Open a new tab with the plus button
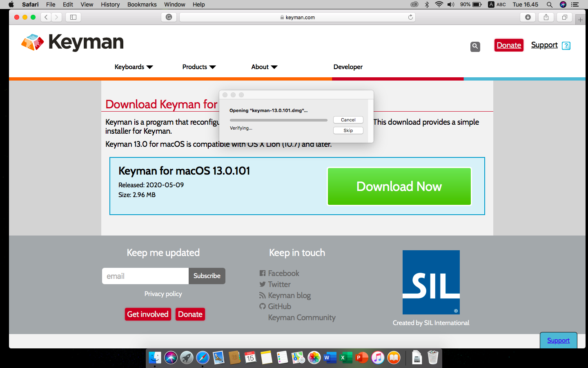 pyautogui.click(x=580, y=20)
